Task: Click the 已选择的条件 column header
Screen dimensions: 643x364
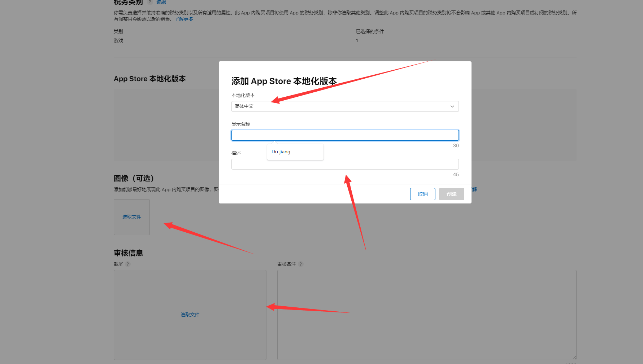Action: [370, 31]
